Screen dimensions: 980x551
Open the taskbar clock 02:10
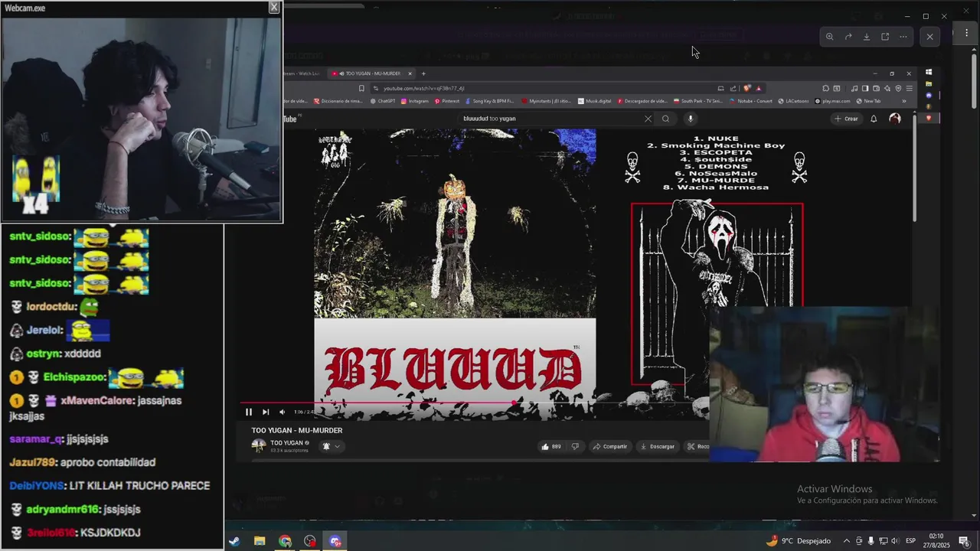(936, 540)
